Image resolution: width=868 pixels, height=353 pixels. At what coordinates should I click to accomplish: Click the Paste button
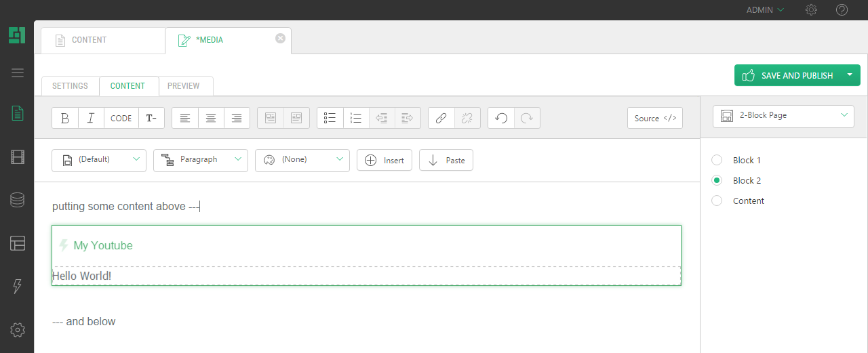(446, 160)
